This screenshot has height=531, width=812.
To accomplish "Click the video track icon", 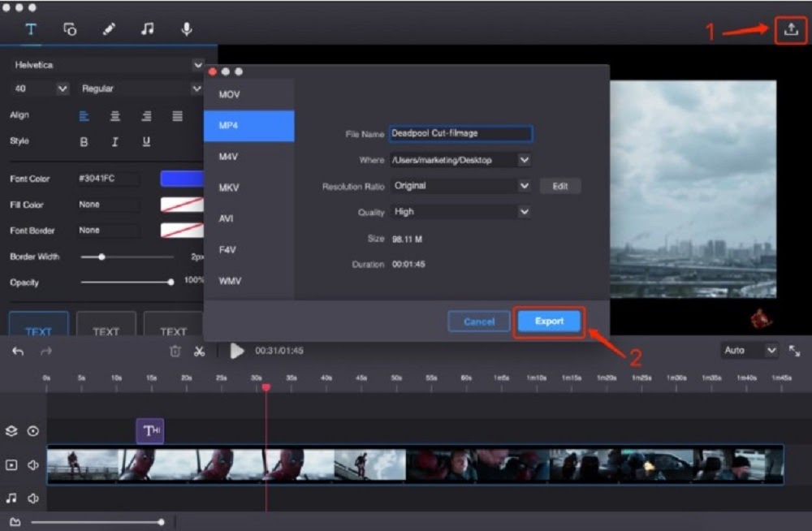I will click(11, 464).
